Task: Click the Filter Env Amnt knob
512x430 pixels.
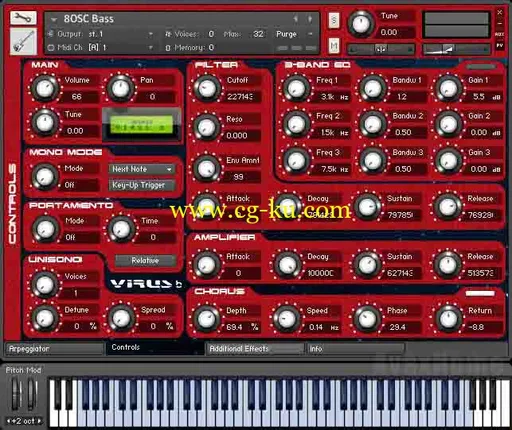Action: 207,168
